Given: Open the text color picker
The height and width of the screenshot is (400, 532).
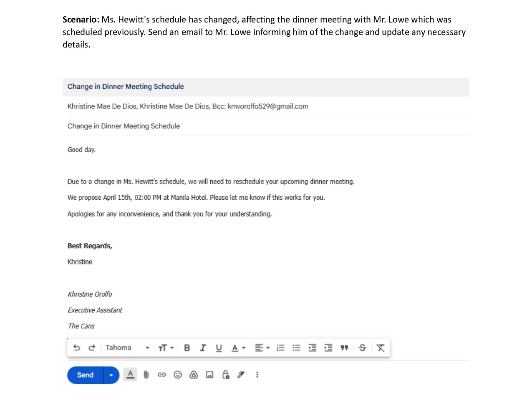Looking at the screenshot, I should [238, 348].
